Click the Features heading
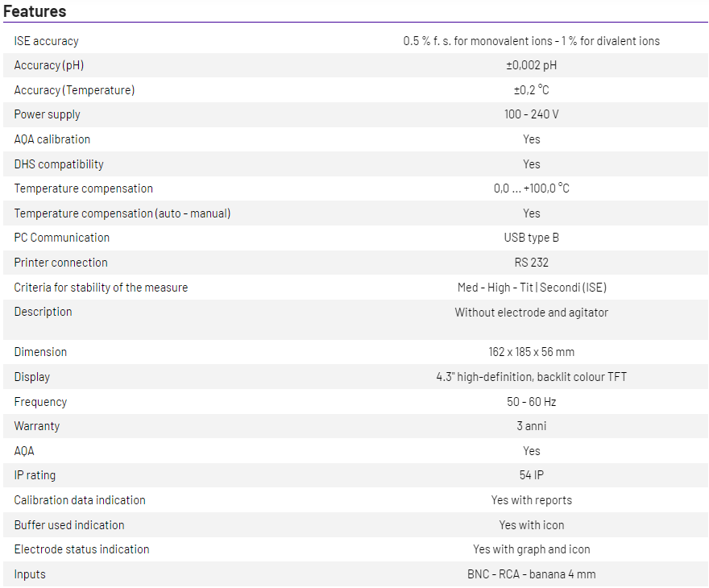Viewport: 709px width, 588px height. 35,11
